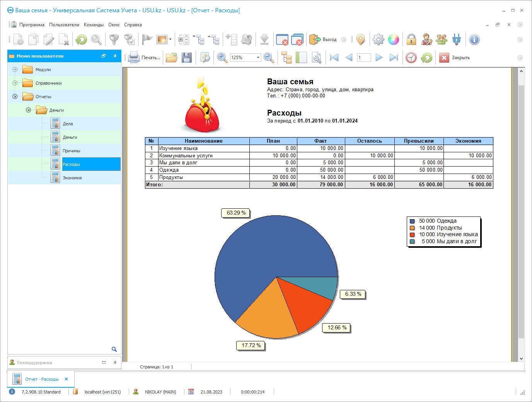
Task: Open the Программа menu
Action: pos(32,25)
